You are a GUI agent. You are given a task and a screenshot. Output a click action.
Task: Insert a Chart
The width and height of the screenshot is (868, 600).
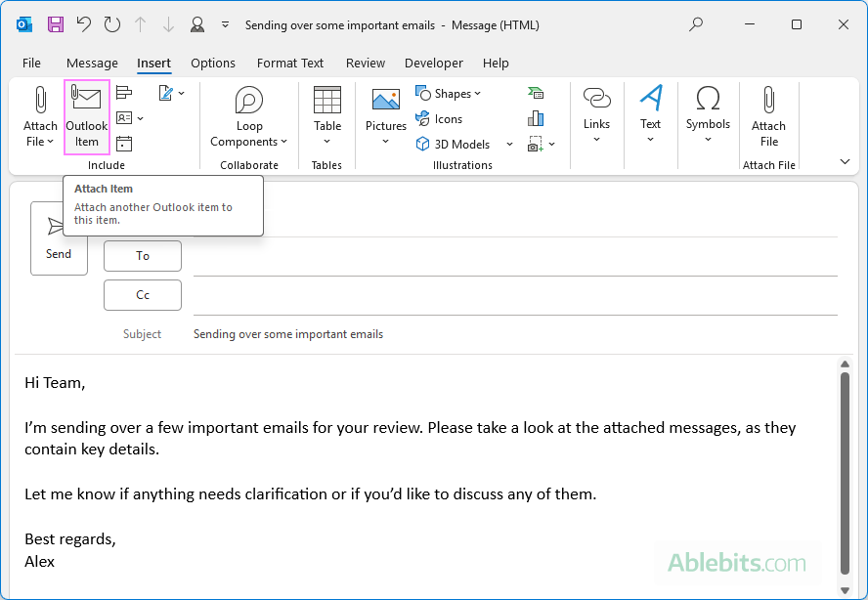pyautogui.click(x=536, y=118)
